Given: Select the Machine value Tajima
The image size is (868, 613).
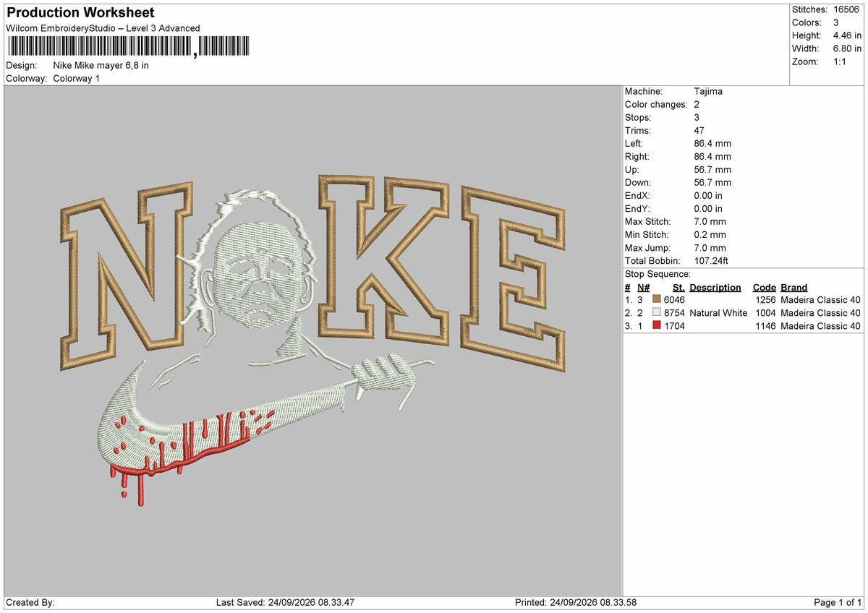Looking at the screenshot, I should point(708,91).
